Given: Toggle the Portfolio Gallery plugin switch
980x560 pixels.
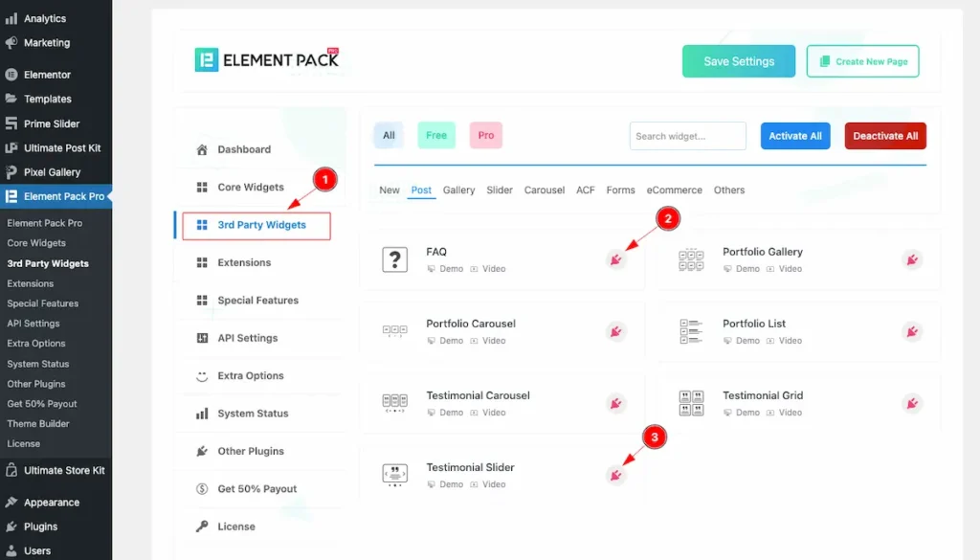Looking at the screenshot, I should (x=912, y=259).
